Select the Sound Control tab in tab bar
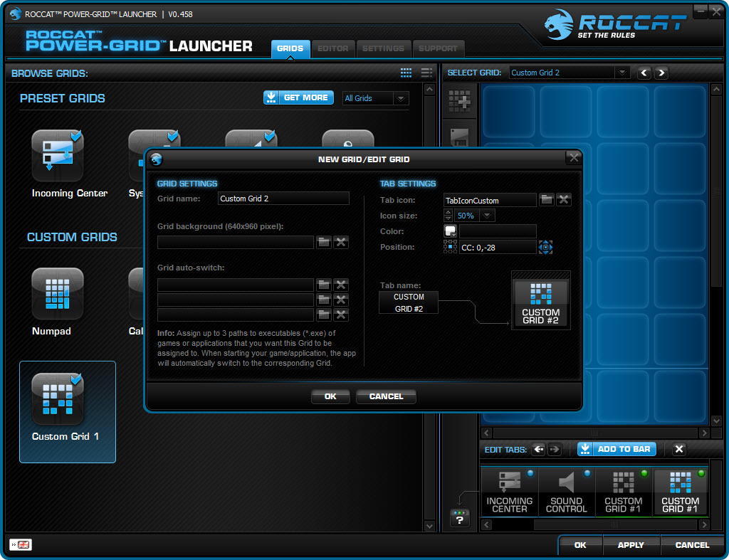This screenshot has width=729, height=560. pyautogui.click(x=566, y=492)
